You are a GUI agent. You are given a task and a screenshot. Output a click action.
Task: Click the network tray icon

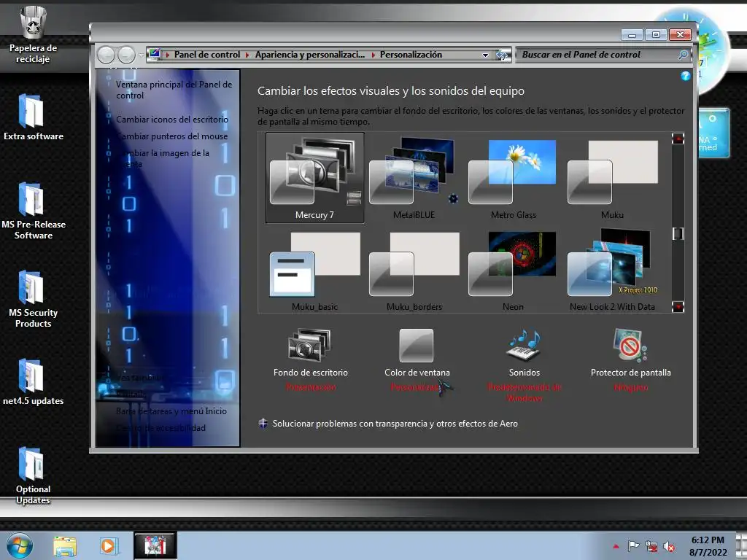pyautogui.click(x=651, y=546)
